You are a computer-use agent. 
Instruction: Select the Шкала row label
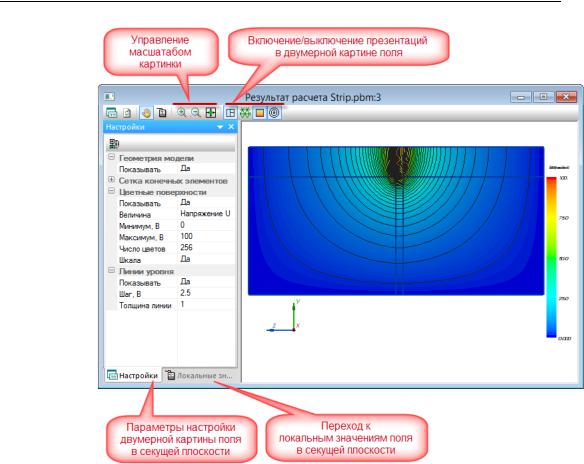point(130,260)
